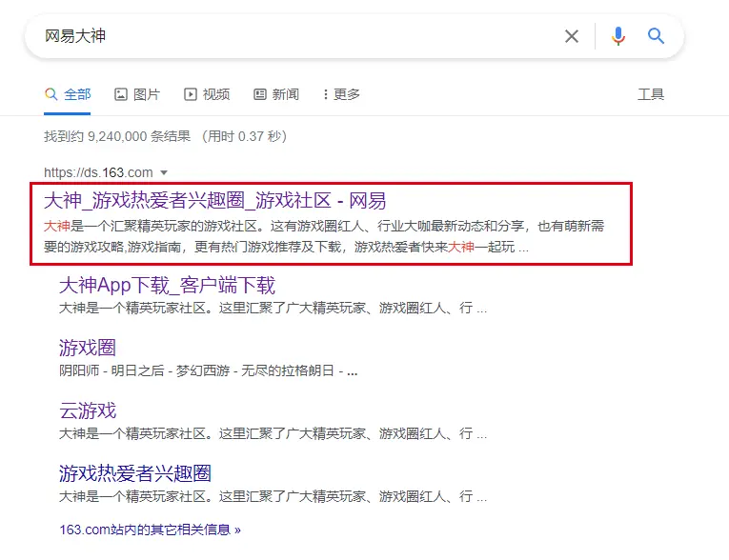Click the https://ds.163.com URL text
729x560 pixels.
98,172
